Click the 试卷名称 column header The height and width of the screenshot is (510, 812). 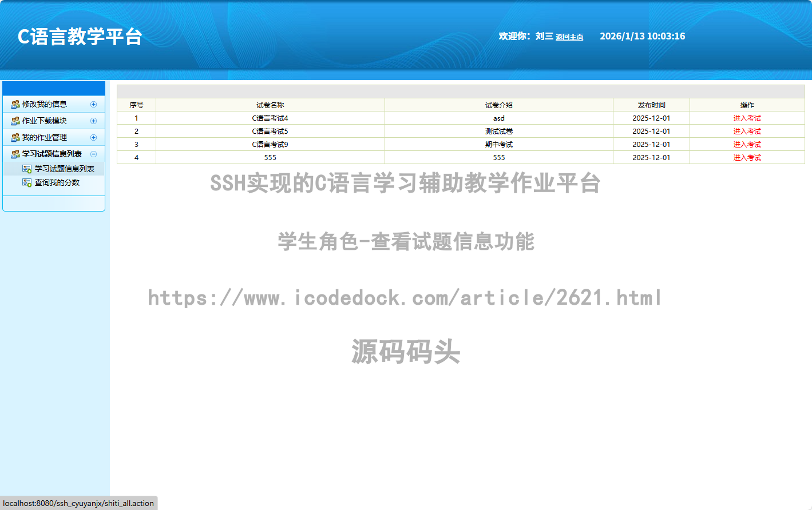pyautogui.click(x=270, y=105)
